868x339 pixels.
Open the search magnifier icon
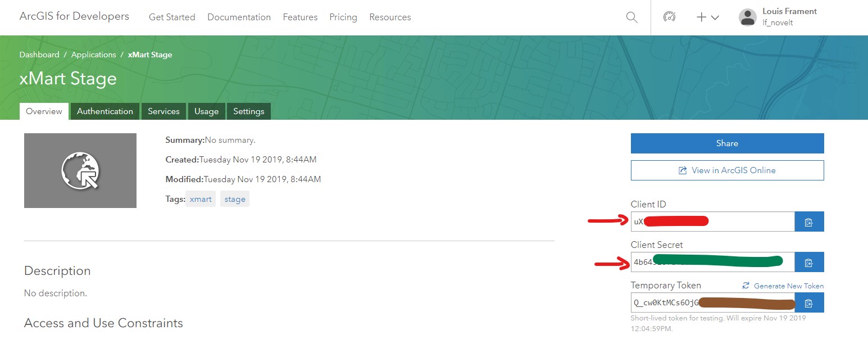click(631, 17)
